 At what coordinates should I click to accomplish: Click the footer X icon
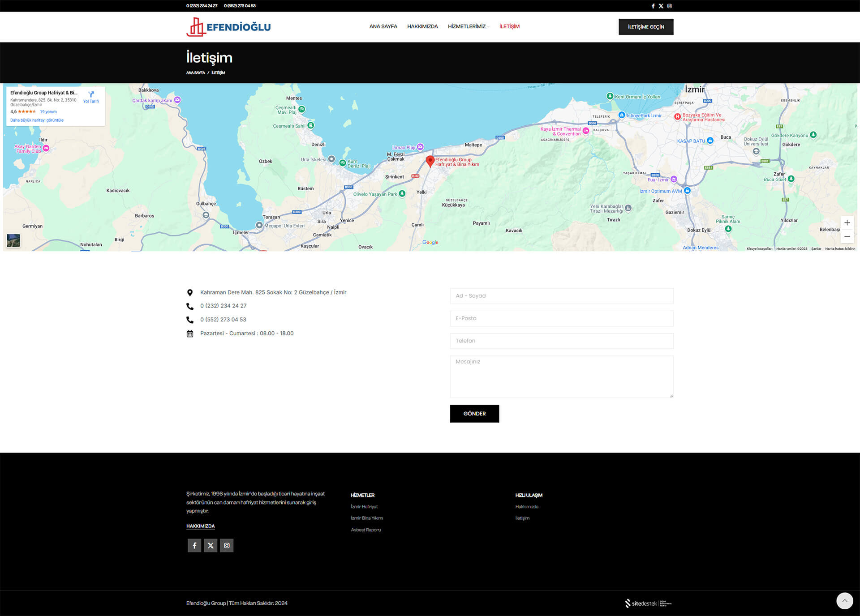pyautogui.click(x=211, y=545)
